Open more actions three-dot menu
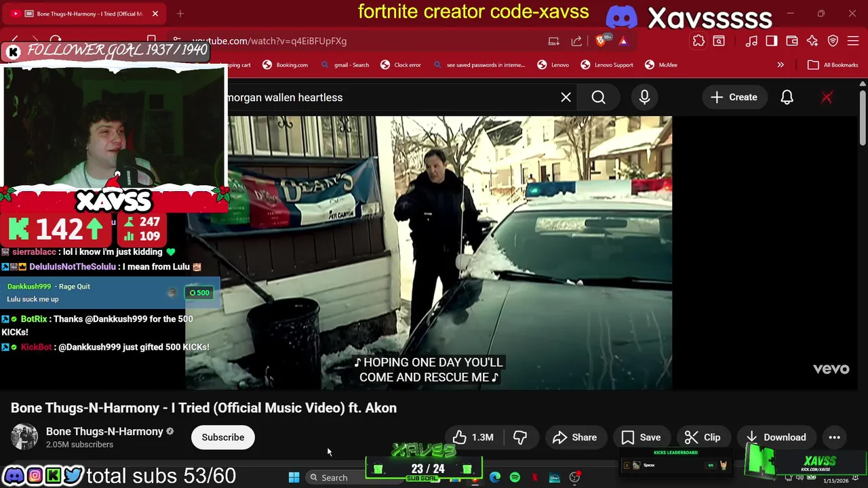 pos(834,437)
